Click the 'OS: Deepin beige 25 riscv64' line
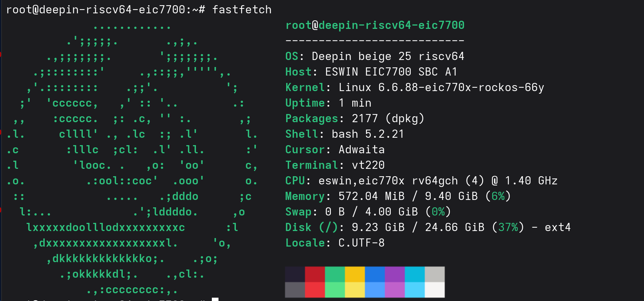The height and width of the screenshot is (301, 644). click(x=375, y=56)
